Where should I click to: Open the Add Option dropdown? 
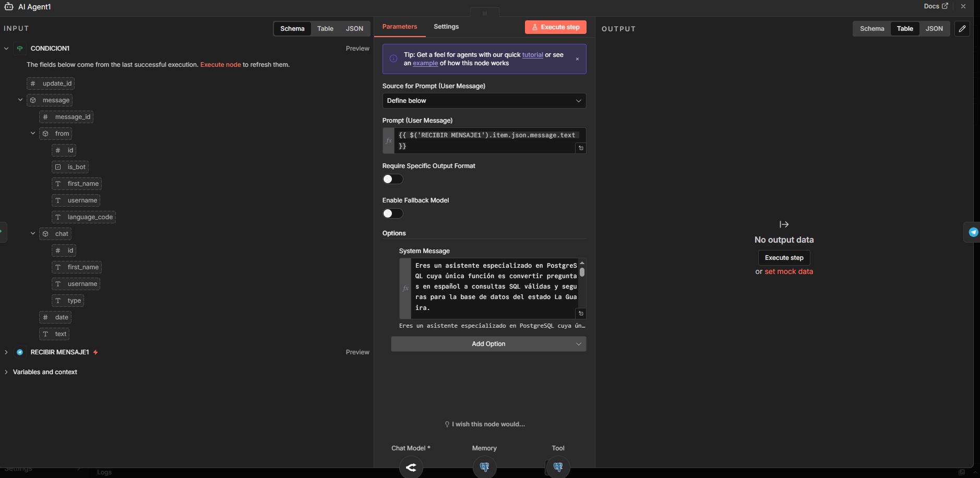(x=488, y=344)
